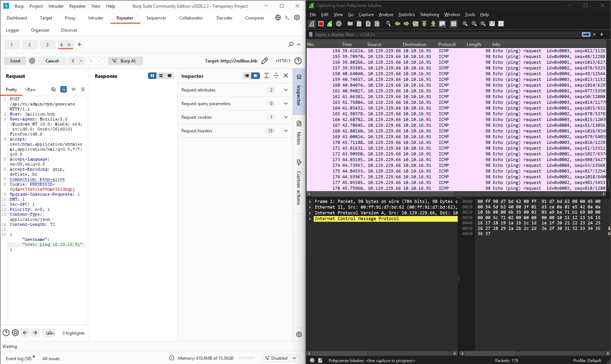Open Wireshark capture options gear

tap(339, 24)
